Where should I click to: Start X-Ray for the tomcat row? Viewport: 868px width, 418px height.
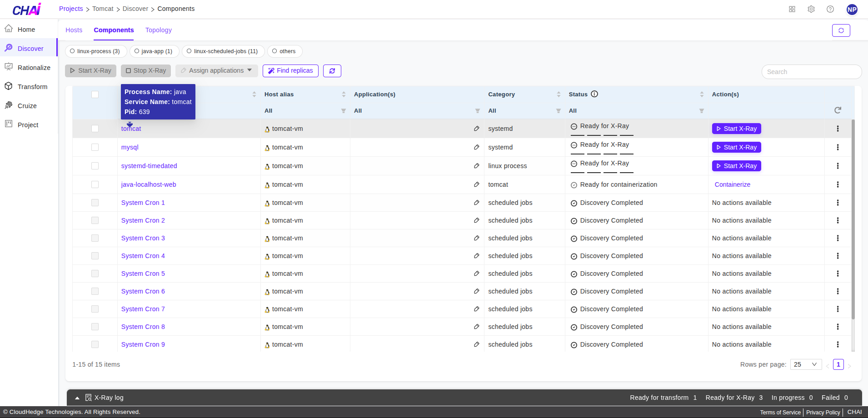click(x=737, y=129)
